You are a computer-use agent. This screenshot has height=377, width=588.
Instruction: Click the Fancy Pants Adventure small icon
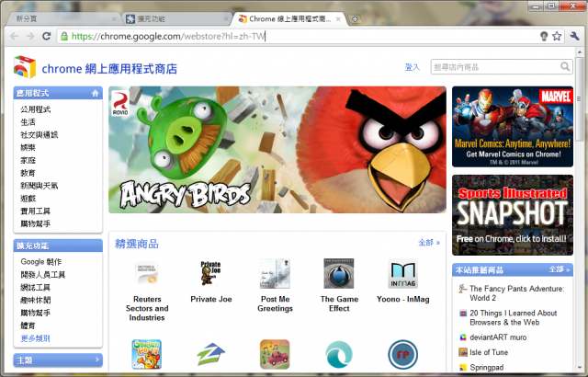[463, 289]
